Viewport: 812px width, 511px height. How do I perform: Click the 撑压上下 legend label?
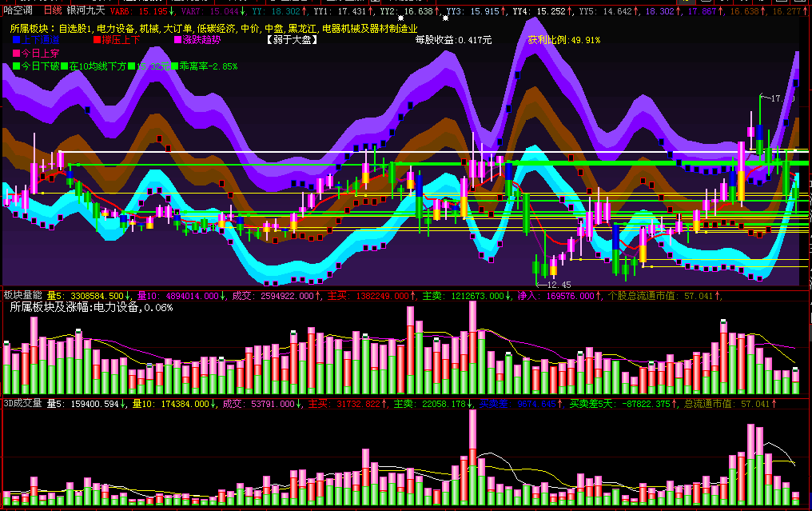pos(121,40)
